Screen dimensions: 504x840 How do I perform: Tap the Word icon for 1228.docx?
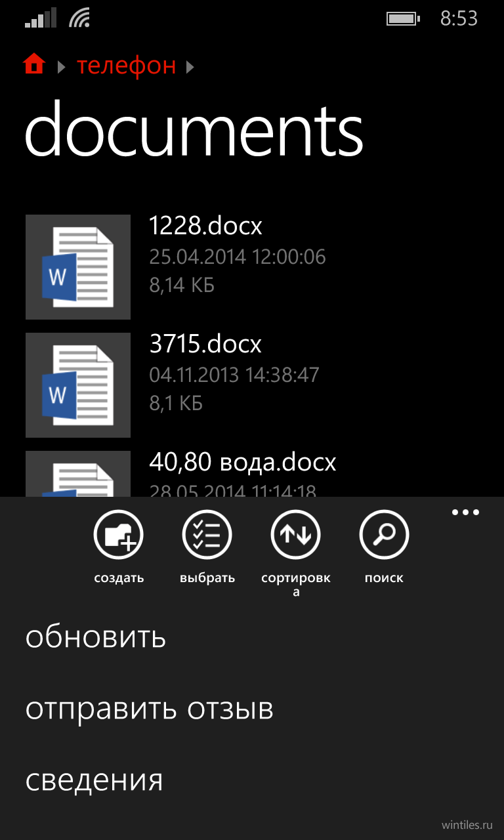pyautogui.click(x=78, y=267)
